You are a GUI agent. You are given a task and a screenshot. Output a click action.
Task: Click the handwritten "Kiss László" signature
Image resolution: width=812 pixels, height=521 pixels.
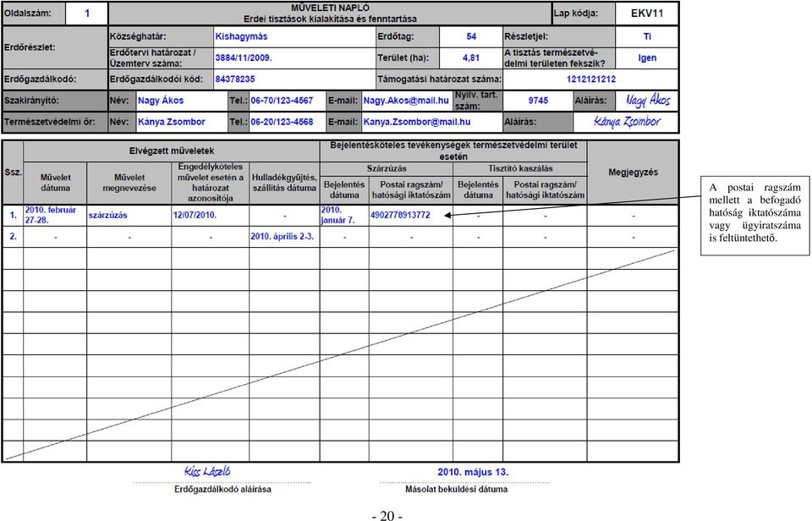(207, 471)
